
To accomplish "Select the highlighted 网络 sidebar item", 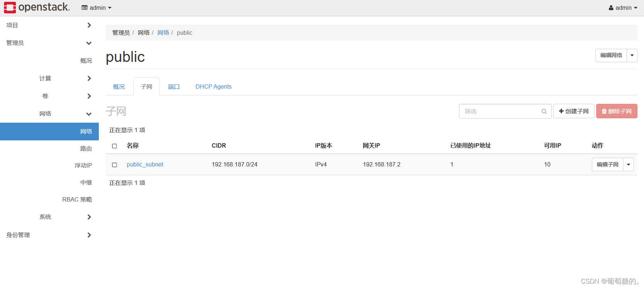I will (49, 131).
